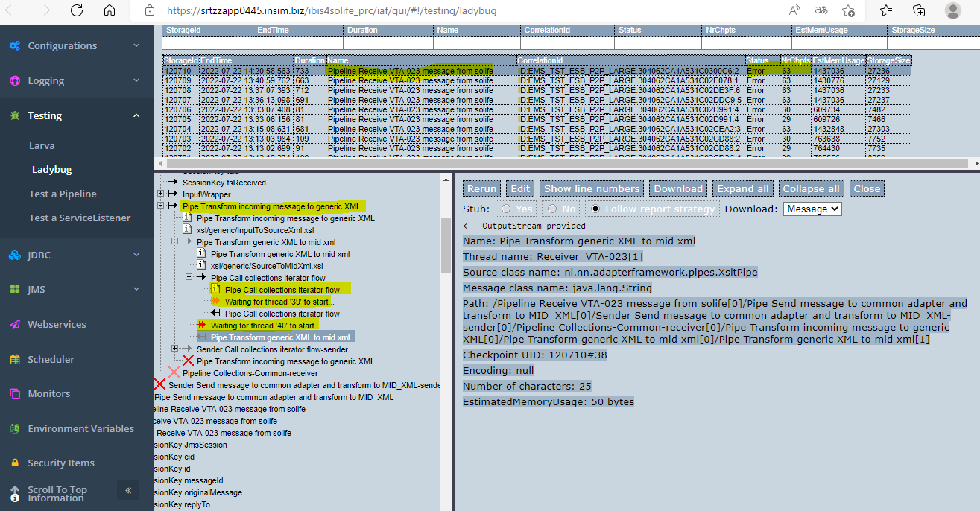
Task: Click the red X icon by Pipeline Collections-Common-receiver
Action: click(x=174, y=372)
